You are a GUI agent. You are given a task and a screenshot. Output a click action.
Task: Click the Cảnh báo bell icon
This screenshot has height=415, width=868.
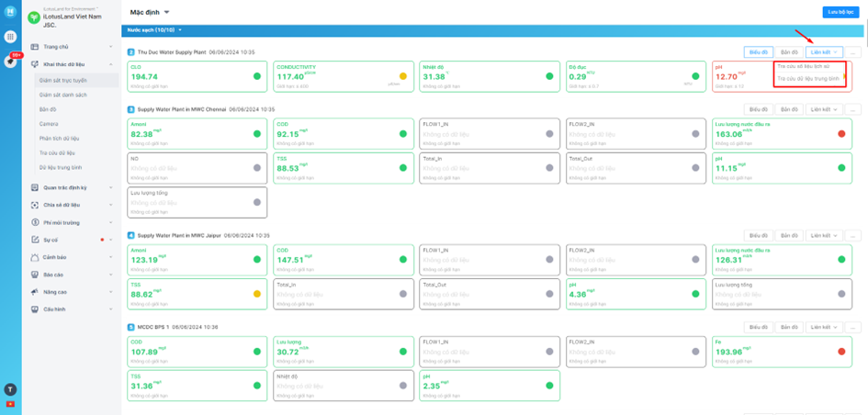pos(35,257)
